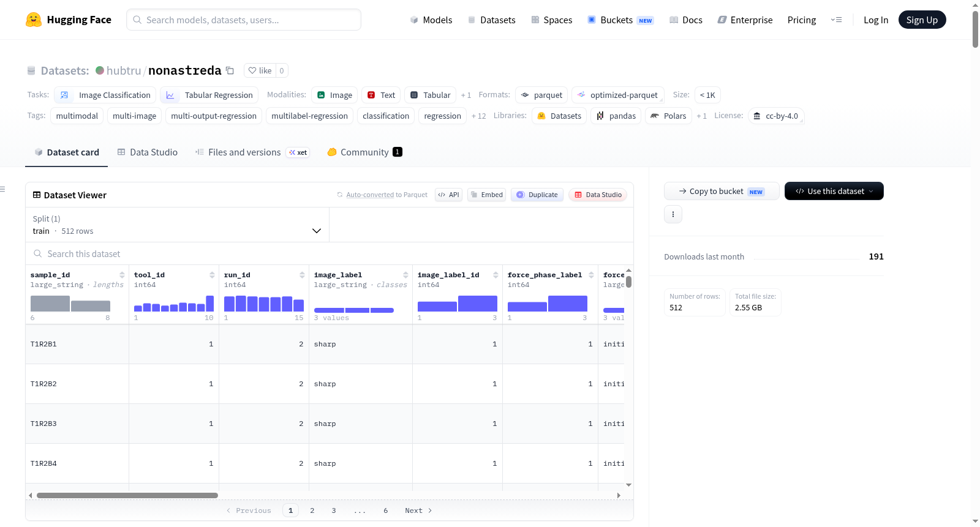Go to the Community tab
The height and width of the screenshot is (527, 980).
[364, 152]
